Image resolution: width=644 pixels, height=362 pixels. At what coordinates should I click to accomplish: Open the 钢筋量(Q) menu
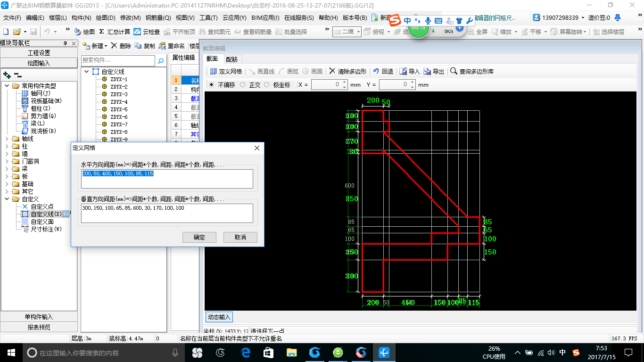[158, 18]
